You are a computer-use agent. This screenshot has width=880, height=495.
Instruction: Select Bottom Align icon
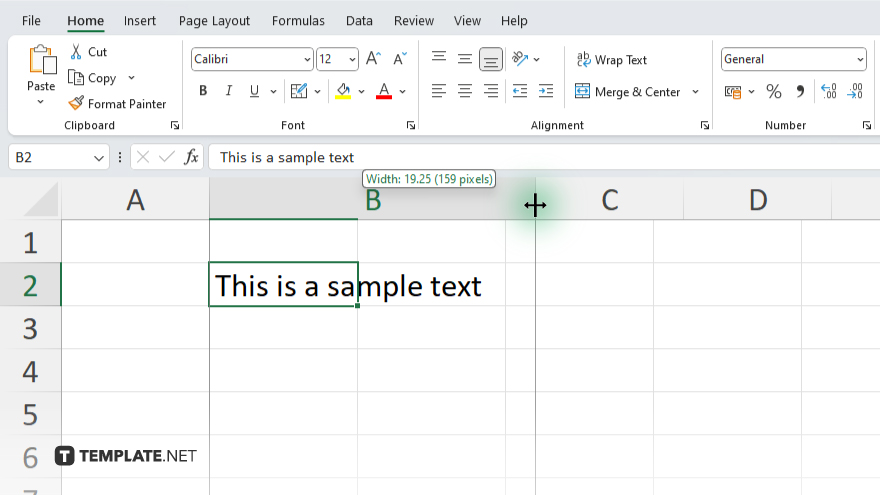(x=491, y=59)
